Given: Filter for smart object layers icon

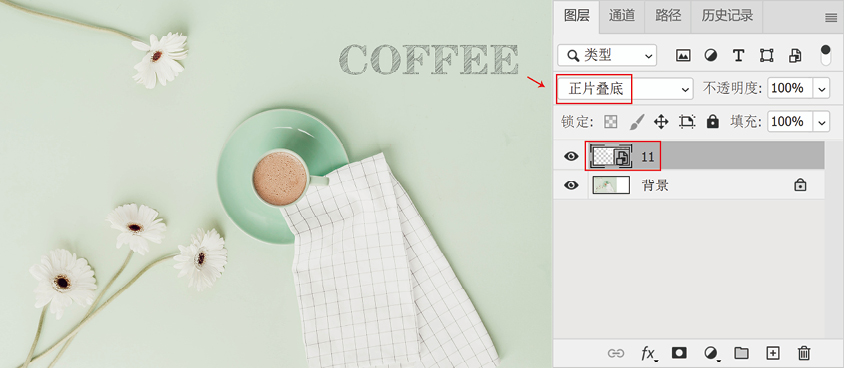Looking at the screenshot, I should [x=795, y=55].
